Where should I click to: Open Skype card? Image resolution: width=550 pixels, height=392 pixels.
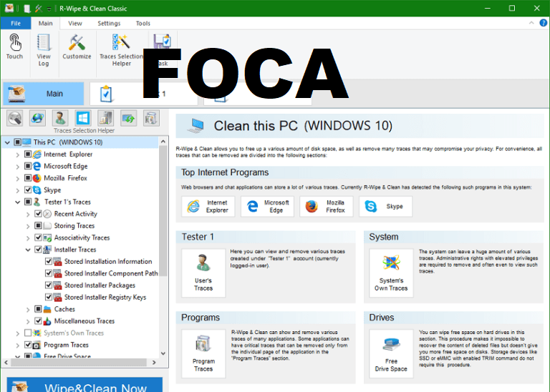(385, 206)
